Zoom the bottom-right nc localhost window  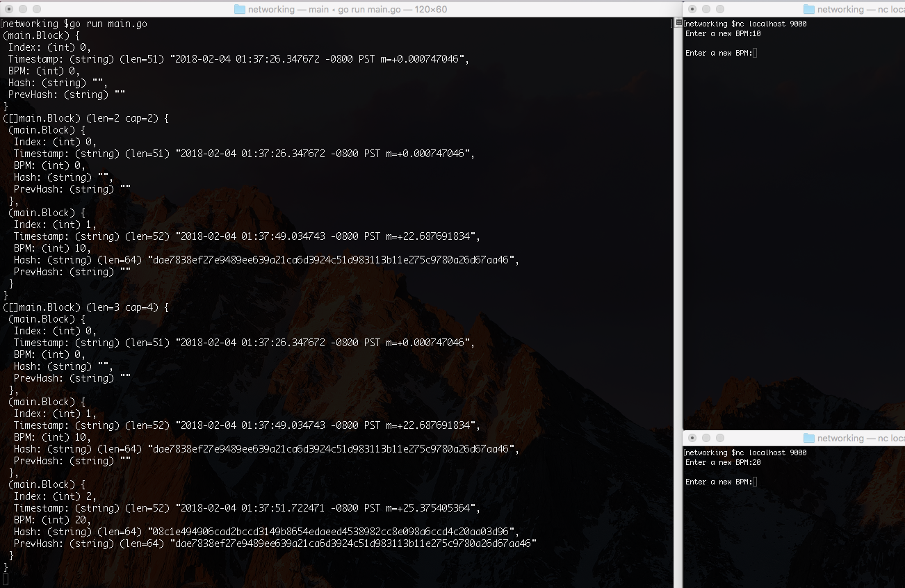point(720,438)
